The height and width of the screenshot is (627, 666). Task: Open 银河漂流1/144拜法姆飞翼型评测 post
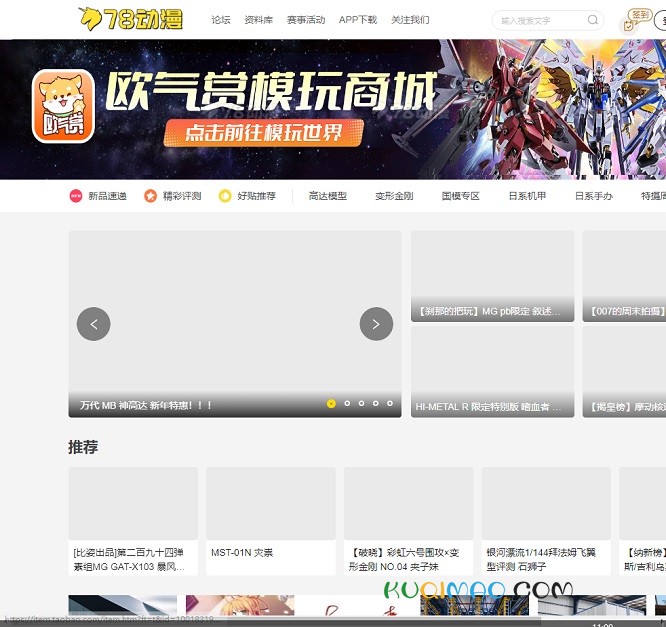541,559
